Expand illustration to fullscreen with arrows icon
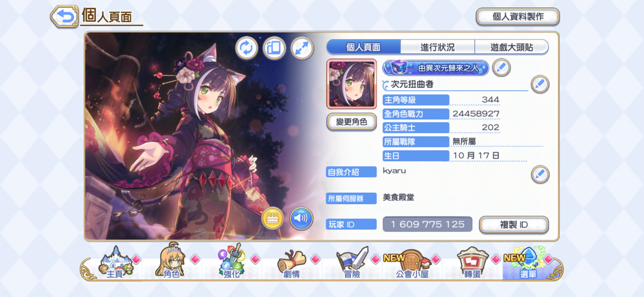The height and width of the screenshot is (297, 644). [x=302, y=48]
